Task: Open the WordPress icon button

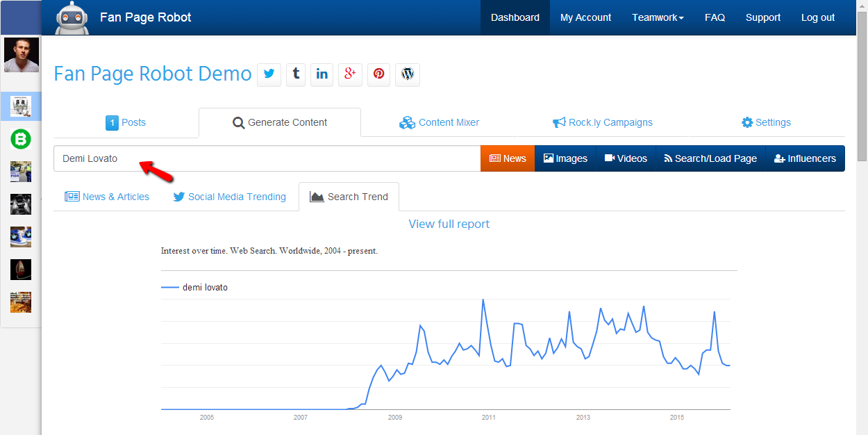Action: [x=408, y=74]
